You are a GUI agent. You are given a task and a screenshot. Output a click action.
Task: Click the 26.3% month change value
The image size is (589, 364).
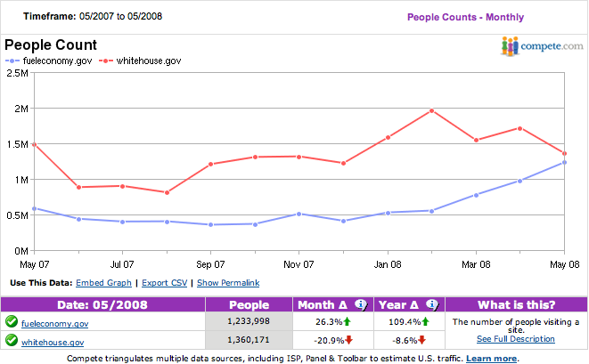[329, 322]
